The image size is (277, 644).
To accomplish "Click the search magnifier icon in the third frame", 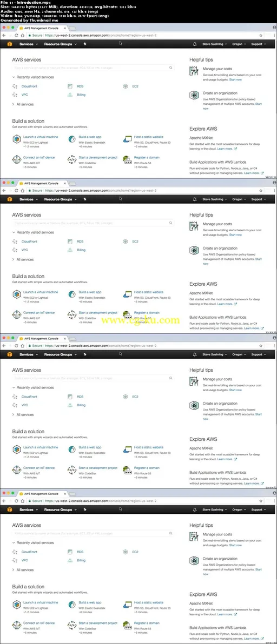I will (x=170, y=378).
